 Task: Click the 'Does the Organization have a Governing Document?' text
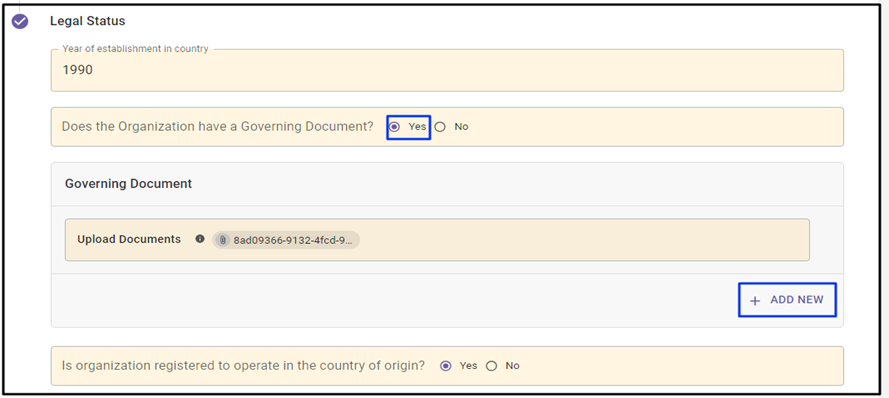218,127
